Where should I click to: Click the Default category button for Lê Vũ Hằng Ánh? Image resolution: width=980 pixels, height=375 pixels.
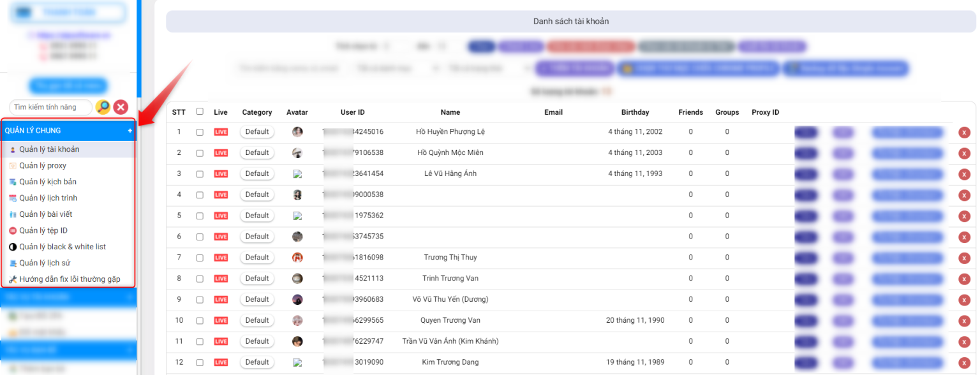coord(256,173)
